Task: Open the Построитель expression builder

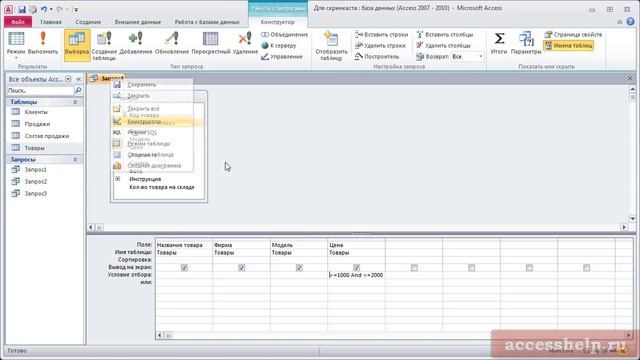Action: (x=377, y=57)
